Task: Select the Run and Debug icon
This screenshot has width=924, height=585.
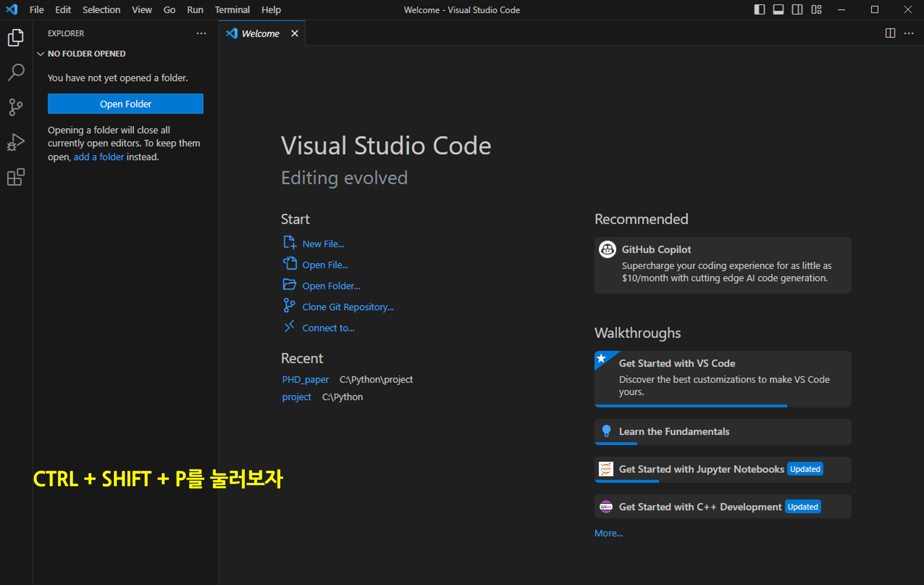Action: pyautogui.click(x=16, y=141)
